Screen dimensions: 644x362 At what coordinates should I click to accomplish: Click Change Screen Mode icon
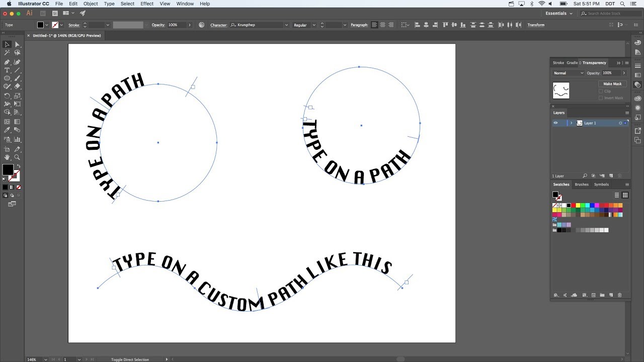click(12, 204)
